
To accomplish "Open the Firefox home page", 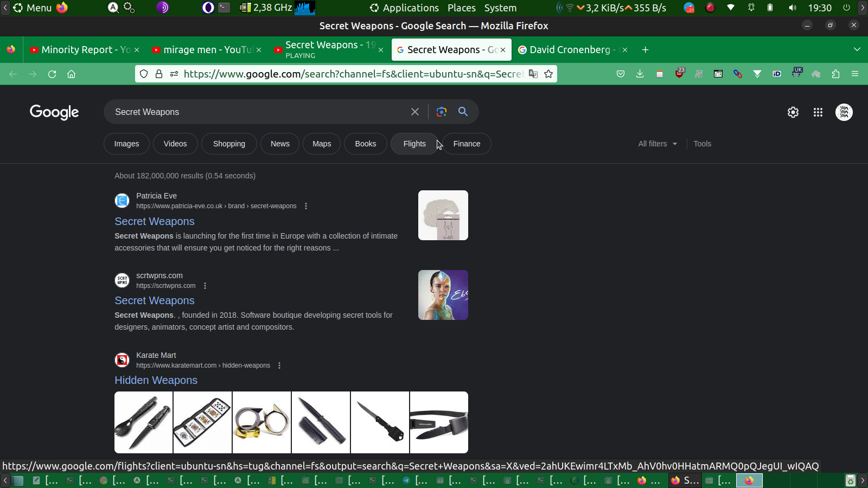I will (x=71, y=74).
